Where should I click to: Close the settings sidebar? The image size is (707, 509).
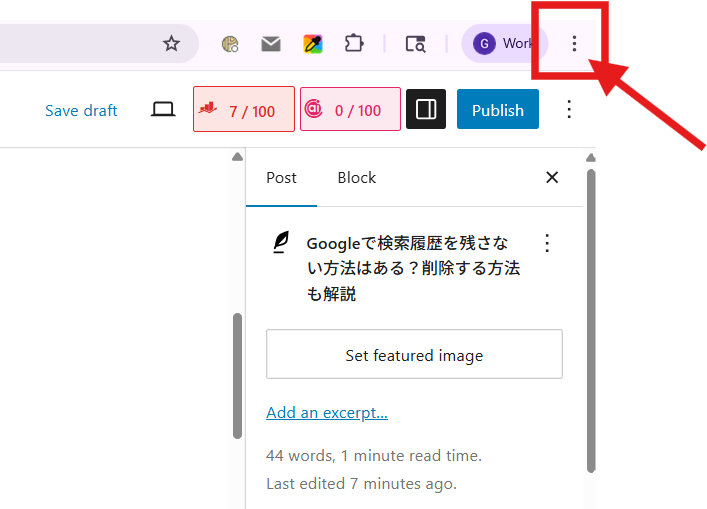[552, 178]
